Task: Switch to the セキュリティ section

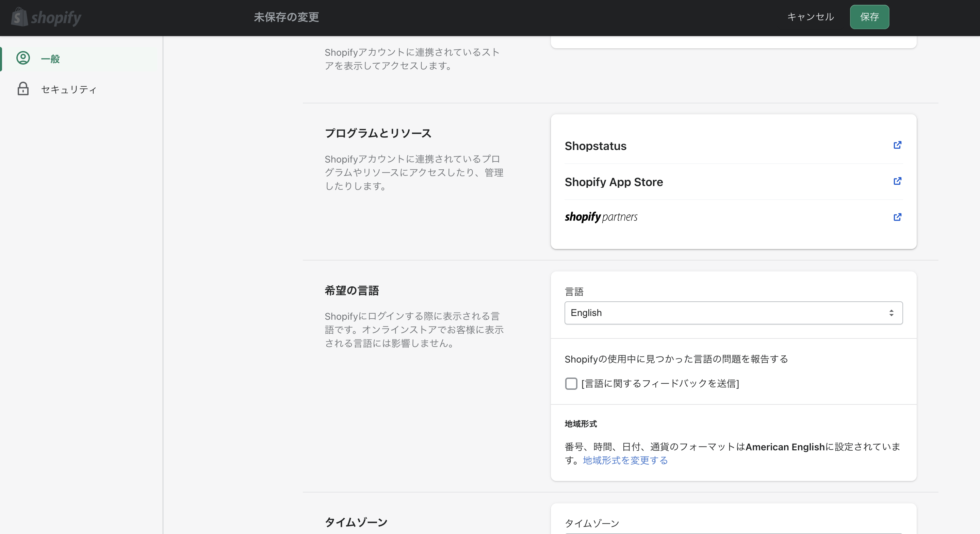Action: tap(69, 89)
